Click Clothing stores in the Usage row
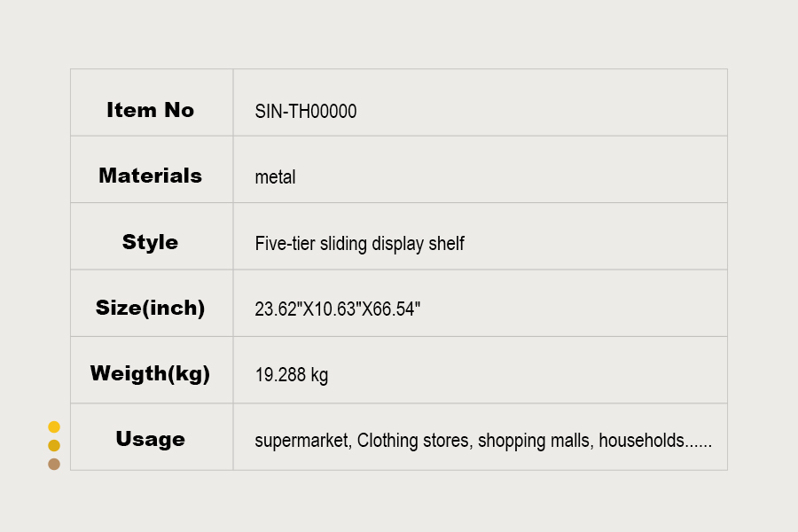 413,441
